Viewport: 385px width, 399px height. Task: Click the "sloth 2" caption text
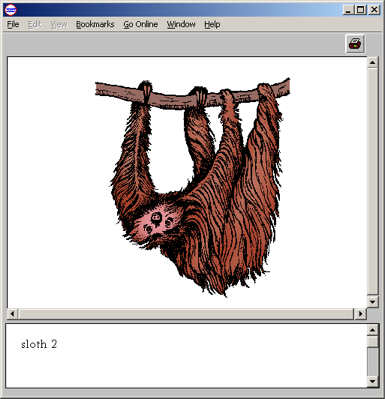pyautogui.click(x=39, y=344)
